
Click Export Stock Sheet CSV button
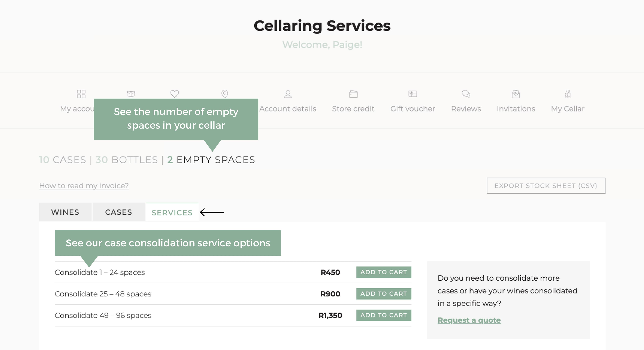[x=546, y=185]
